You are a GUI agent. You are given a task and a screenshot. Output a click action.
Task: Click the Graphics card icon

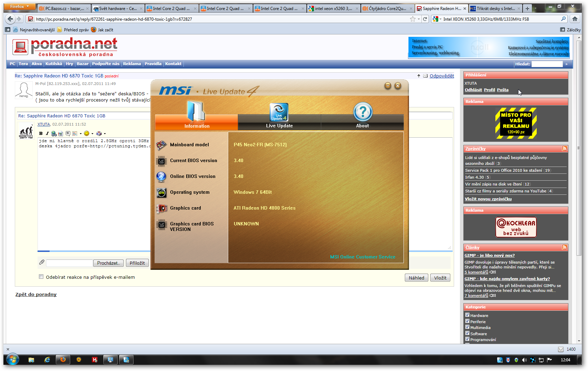point(161,208)
